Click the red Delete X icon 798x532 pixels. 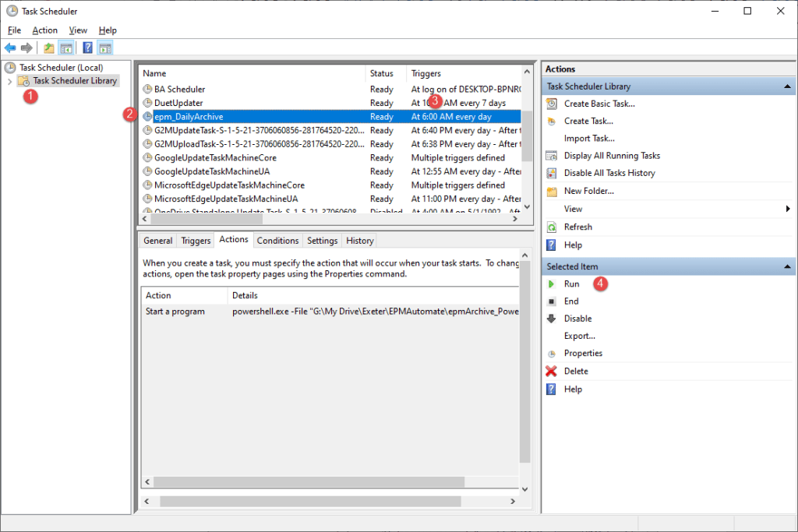[552, 372]
